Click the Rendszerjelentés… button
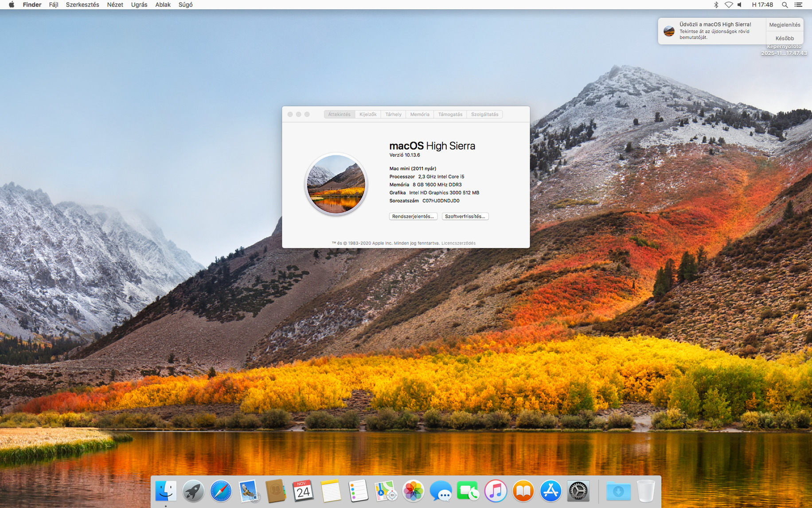 click(413, 217)
